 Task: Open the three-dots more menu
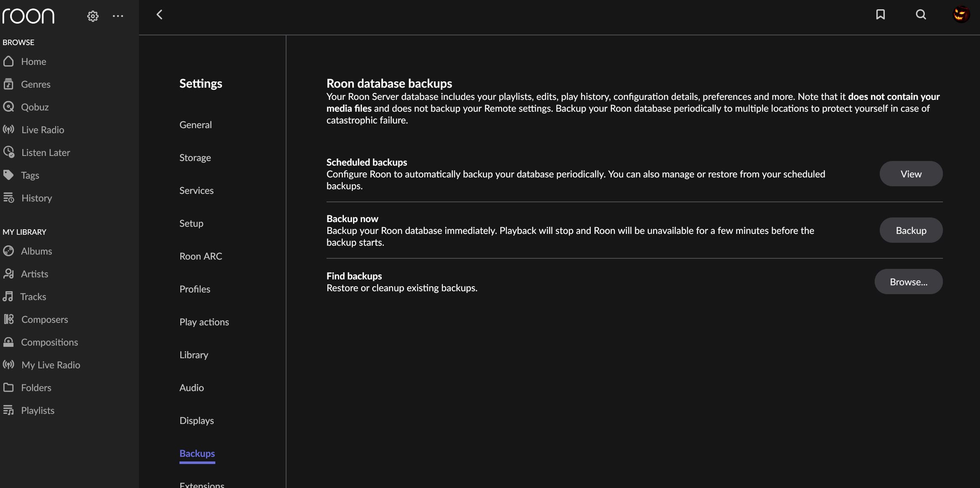click(118, 16)
